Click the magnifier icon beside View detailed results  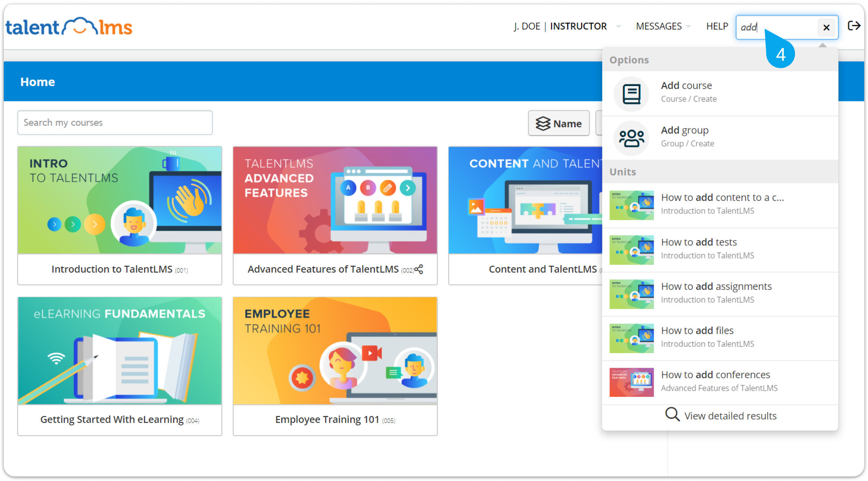tap(672, 414)
